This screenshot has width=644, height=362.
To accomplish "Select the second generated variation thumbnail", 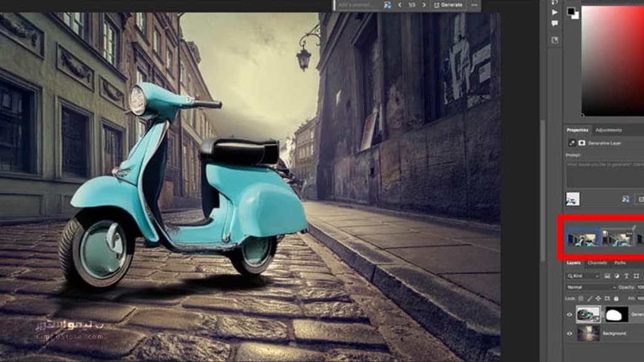I will (x=618, y=238).
